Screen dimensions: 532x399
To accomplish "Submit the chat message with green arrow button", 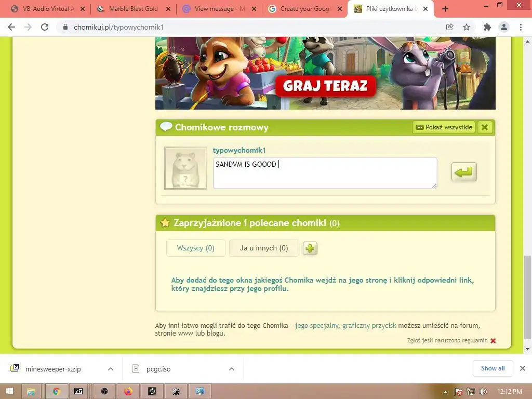I will pyautogui.click(x=464, y=171).
